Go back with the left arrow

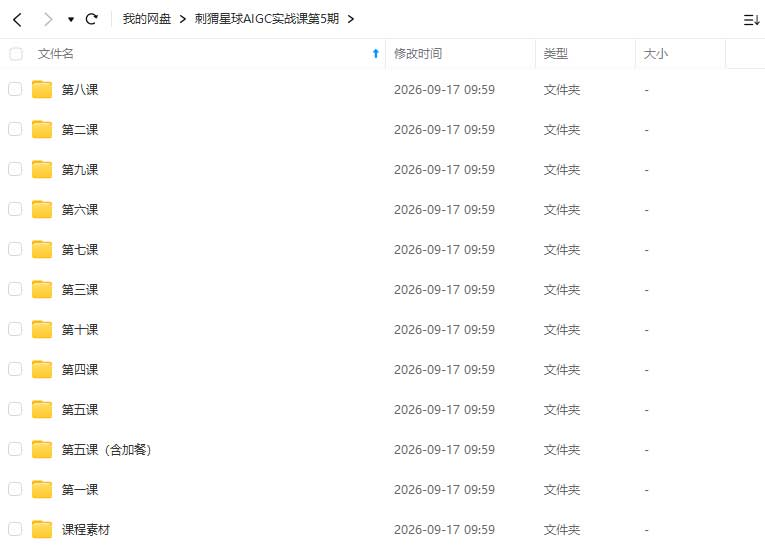point(18,20)
